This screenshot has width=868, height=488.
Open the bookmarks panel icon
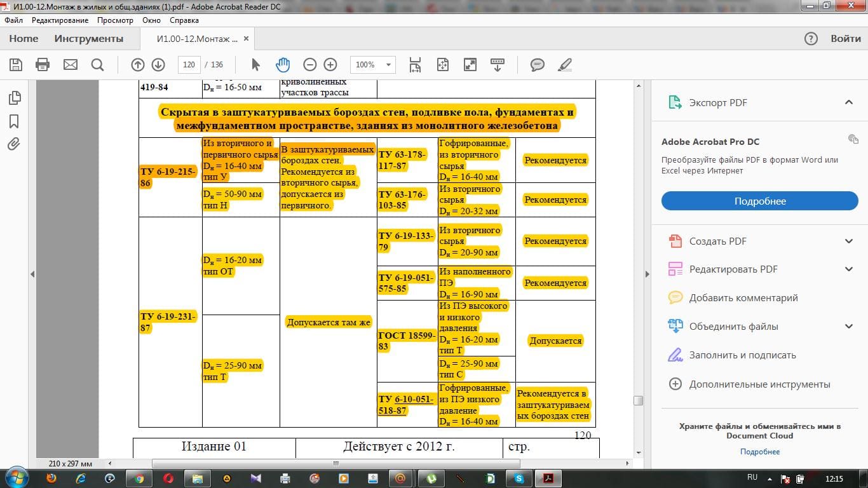tap(14, 121)
